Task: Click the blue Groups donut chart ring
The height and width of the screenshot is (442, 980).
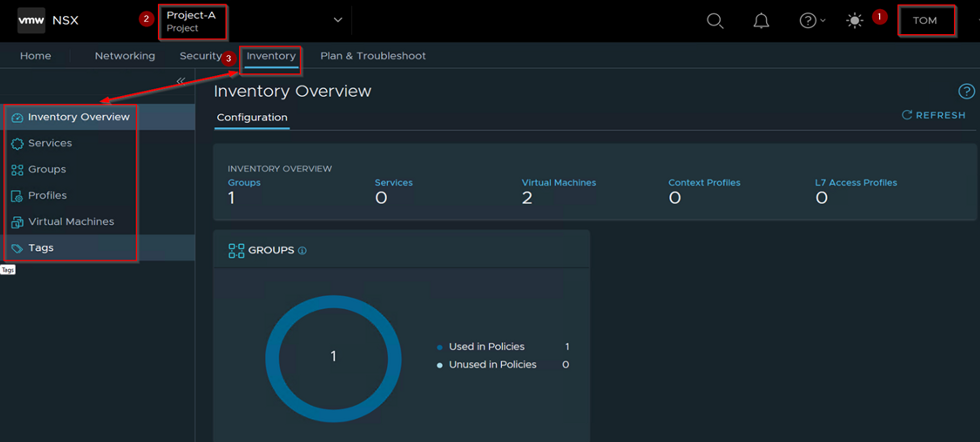Action: [x=272, y=359]
